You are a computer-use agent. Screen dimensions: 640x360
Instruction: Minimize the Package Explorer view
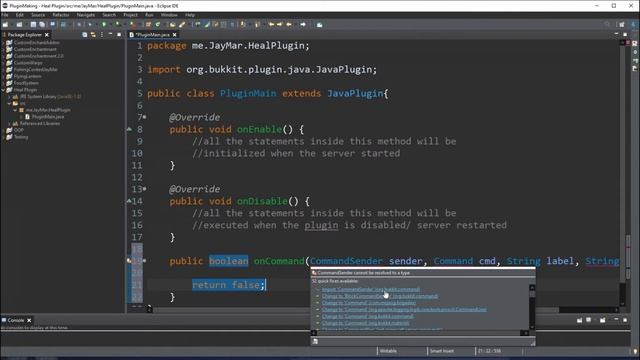[110, 35]
